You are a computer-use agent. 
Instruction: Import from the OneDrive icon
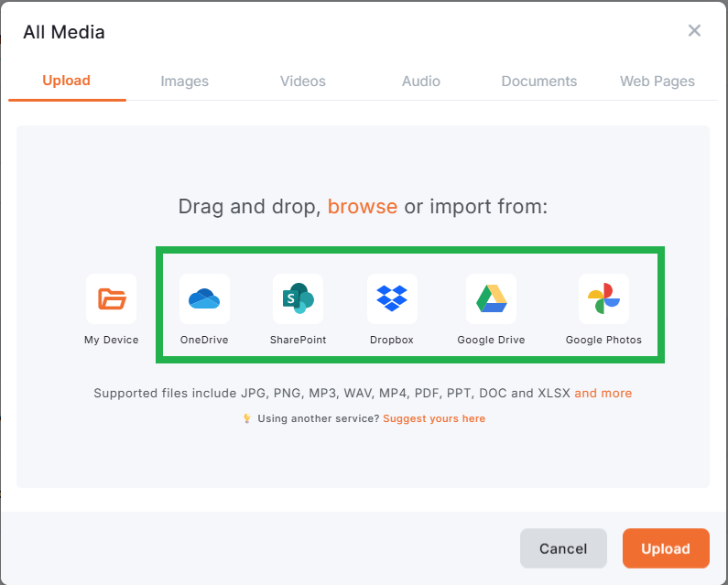coord(204,298)
